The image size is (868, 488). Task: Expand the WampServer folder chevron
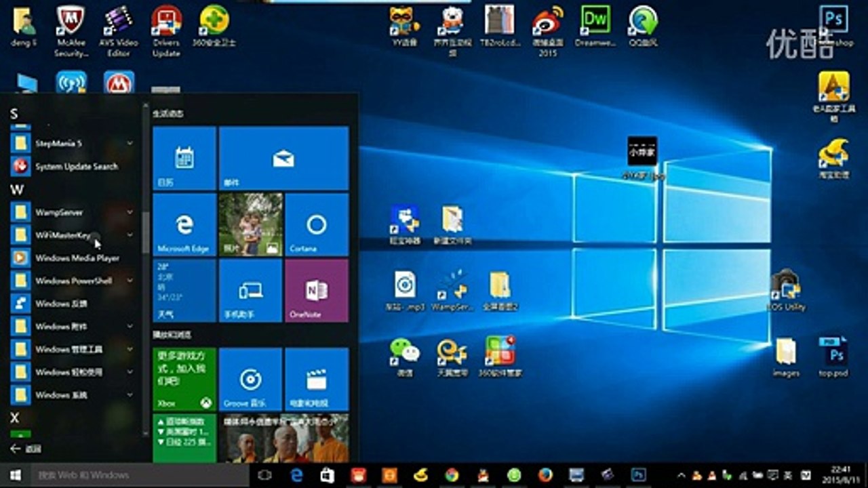[x=130, y=212]
